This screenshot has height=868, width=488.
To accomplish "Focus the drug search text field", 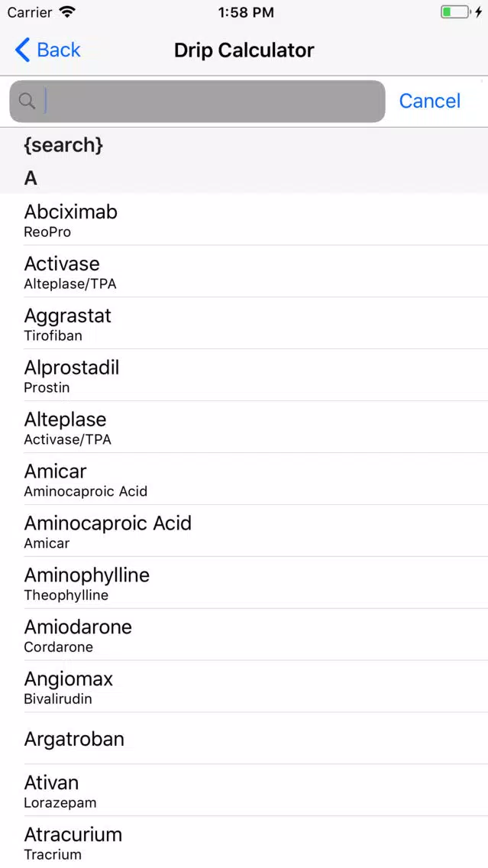I will coord(197,102).
